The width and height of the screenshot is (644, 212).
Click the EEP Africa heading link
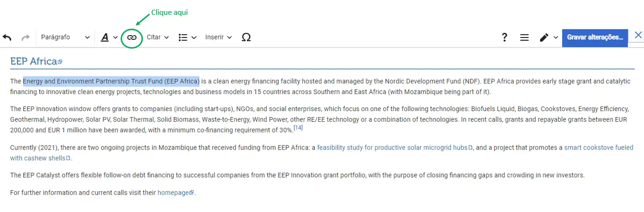pyautogui.click(x=34, y=61)
